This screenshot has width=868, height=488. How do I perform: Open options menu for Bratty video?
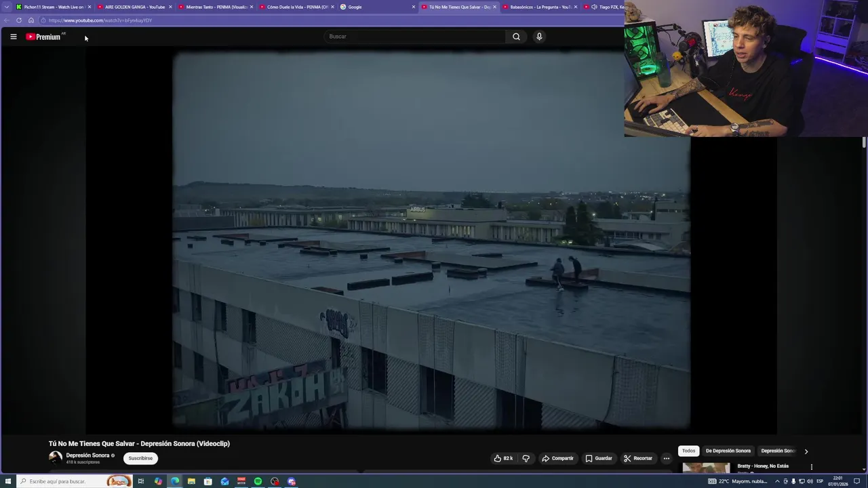click(x=811, y=466)
